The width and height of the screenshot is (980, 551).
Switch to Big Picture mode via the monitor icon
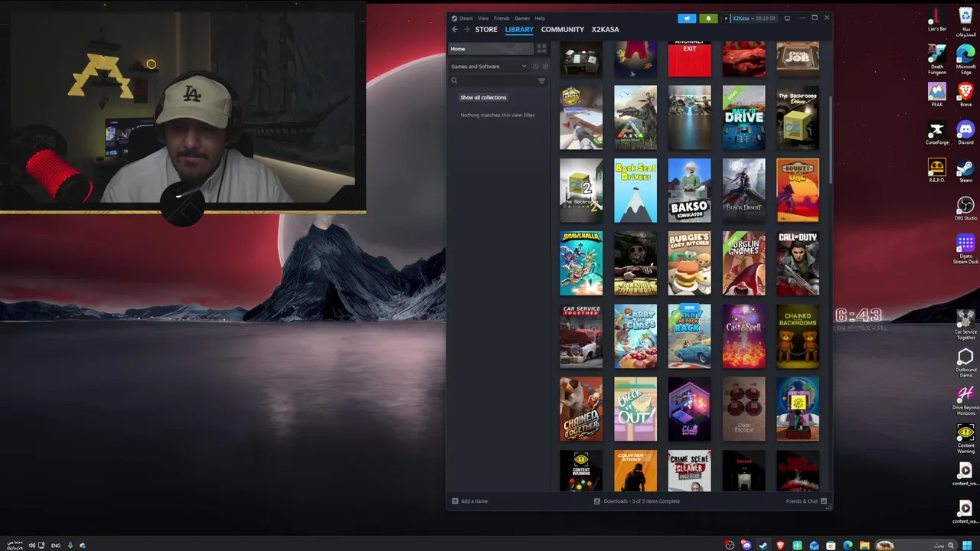click(x=787, y=18)
